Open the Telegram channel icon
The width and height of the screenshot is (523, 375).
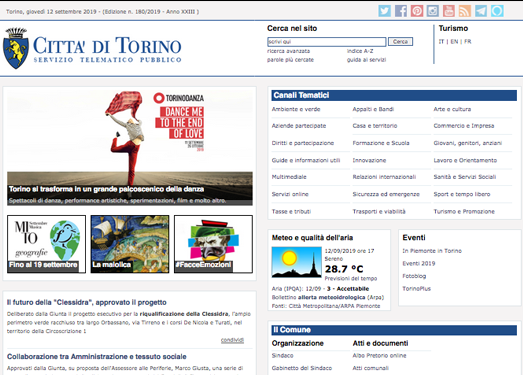pos(481,11)
